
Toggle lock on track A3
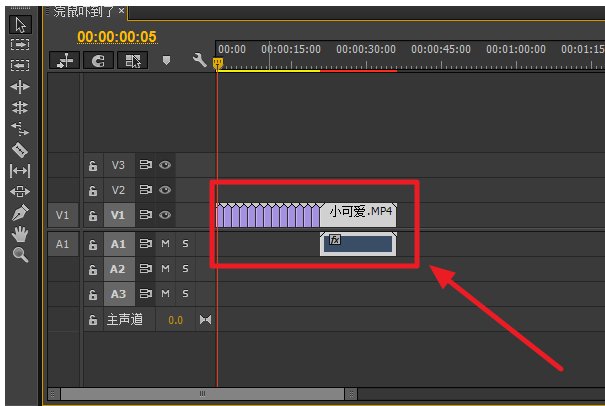coord(93,294)
